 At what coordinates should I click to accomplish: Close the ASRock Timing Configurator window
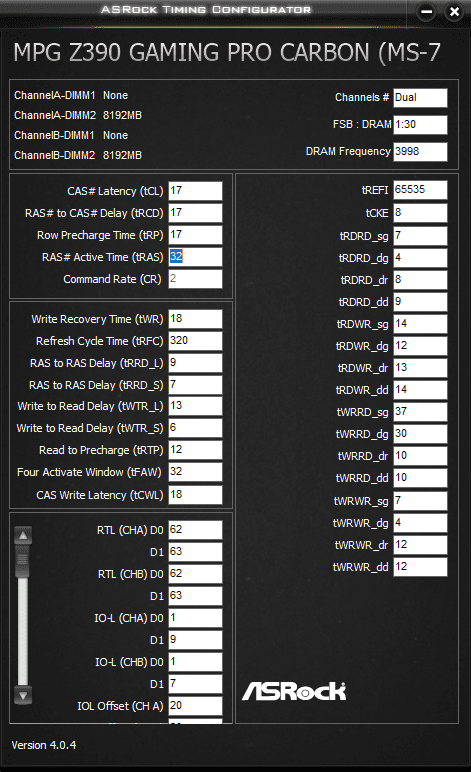(454, 12)
